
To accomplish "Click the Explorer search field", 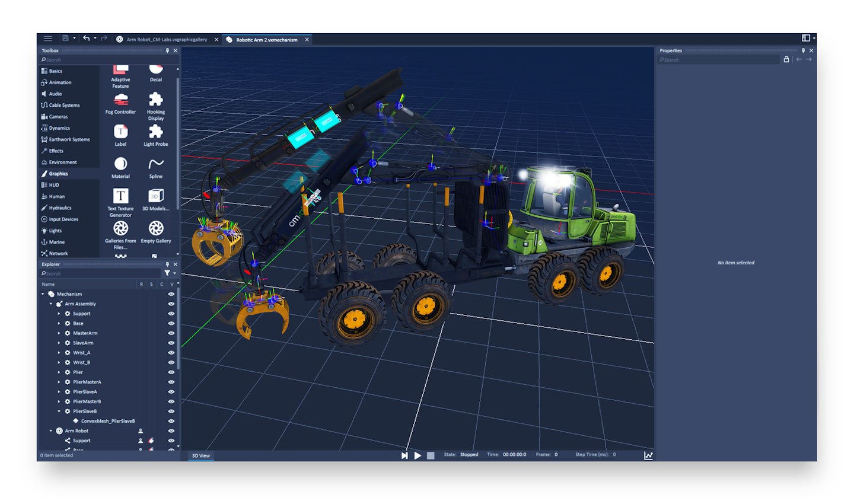I will coord(98,273).
